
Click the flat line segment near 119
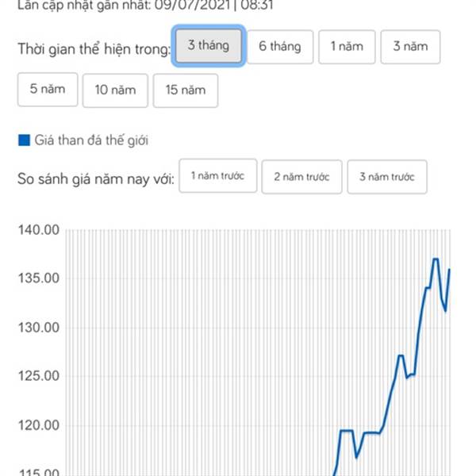coord(347,431)
